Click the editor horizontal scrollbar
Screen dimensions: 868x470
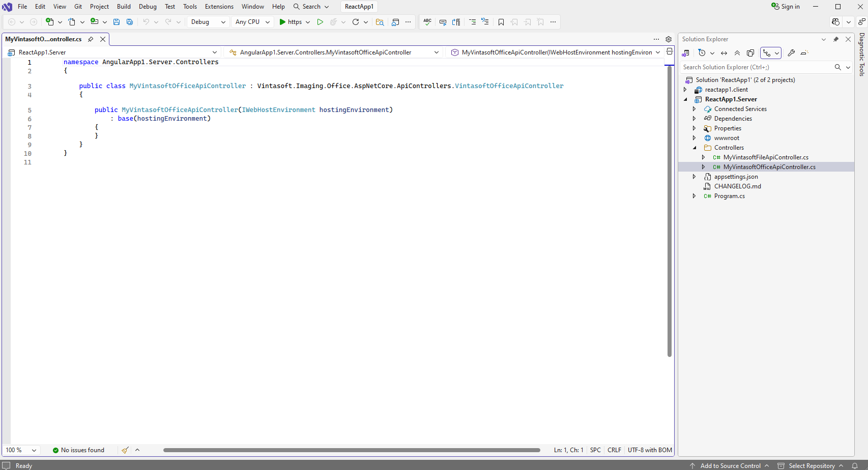[351, 450]
